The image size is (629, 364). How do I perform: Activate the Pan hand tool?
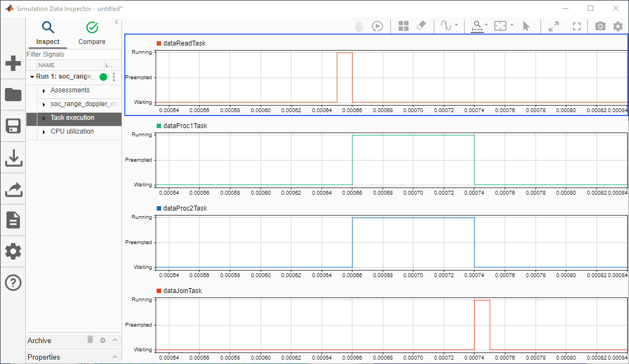[358, 26]
